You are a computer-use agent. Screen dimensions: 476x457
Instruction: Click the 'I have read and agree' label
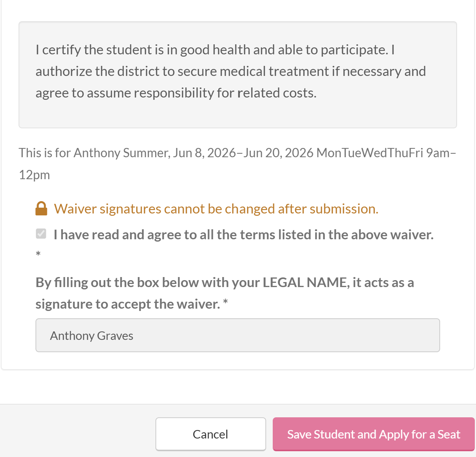point(243,234)
